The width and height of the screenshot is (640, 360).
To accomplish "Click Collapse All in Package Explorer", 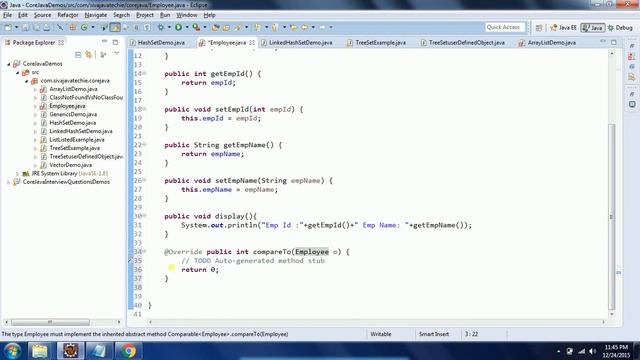I will [78, 54].
